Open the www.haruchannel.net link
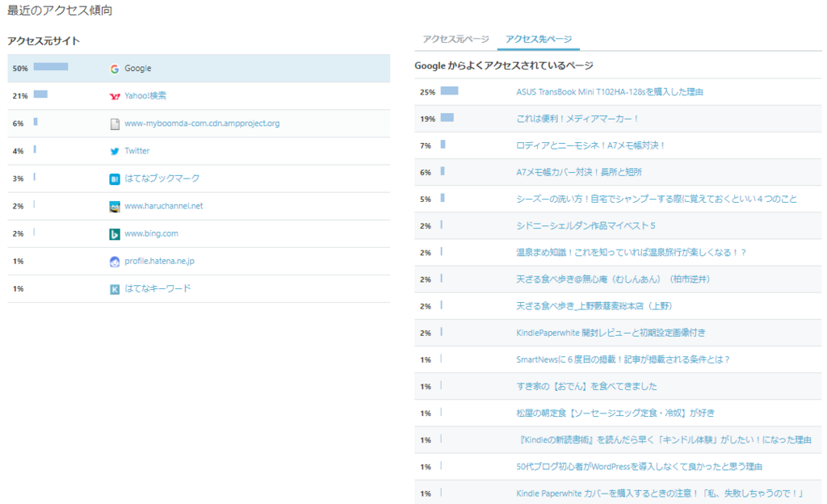827x504 pixels. click(163, 206)
